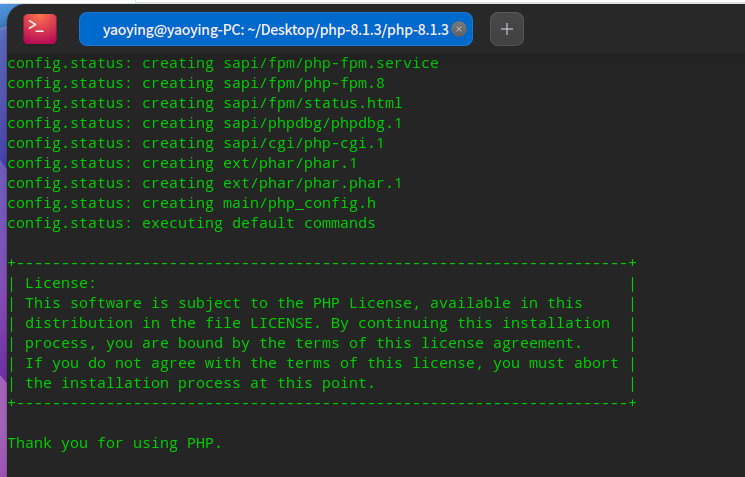The height and width of the screenshot is (477, 745).
Task: Click the sapi/phpdbg/phpdbg.1 line
Action: coord(204,123)
